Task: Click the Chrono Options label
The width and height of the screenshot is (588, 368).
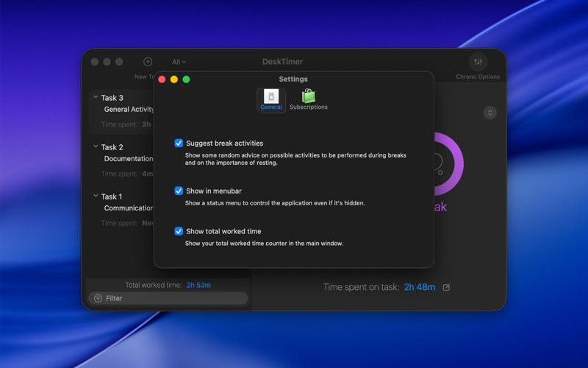Action: point(478,77)
